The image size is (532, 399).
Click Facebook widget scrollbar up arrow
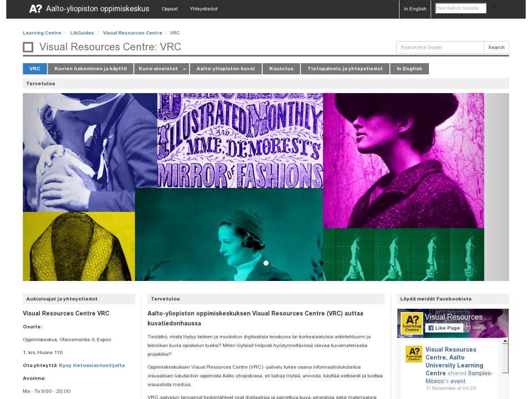(x=505, y=341)
